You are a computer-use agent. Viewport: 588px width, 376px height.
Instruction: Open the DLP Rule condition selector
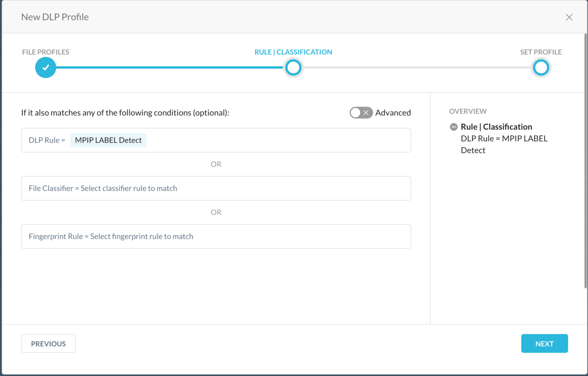[x=216, y=140]
